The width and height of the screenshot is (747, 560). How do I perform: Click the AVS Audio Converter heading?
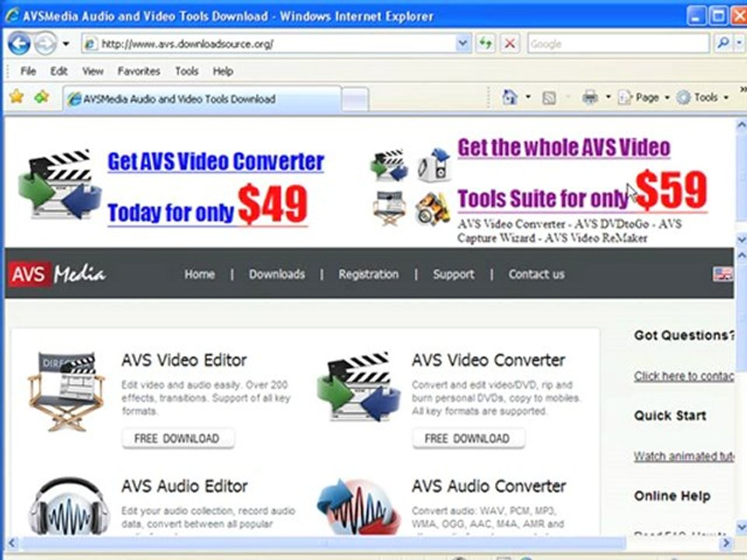(x=489, y=486)
